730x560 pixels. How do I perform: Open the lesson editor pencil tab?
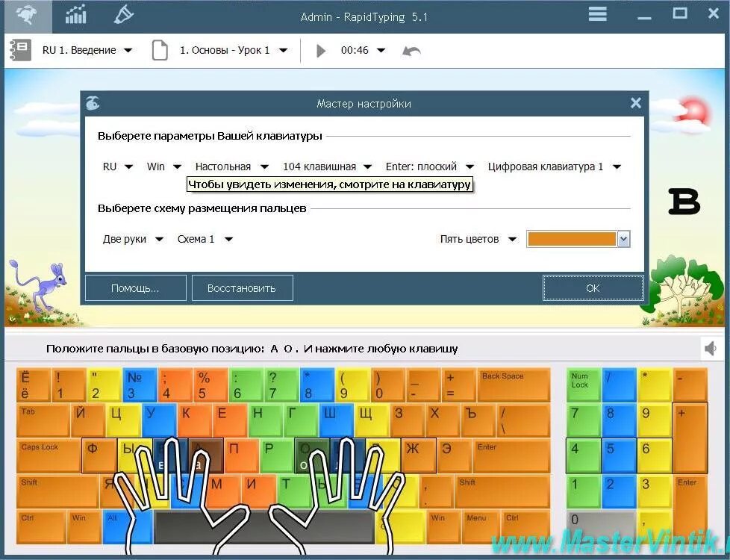tap(124, 14)
